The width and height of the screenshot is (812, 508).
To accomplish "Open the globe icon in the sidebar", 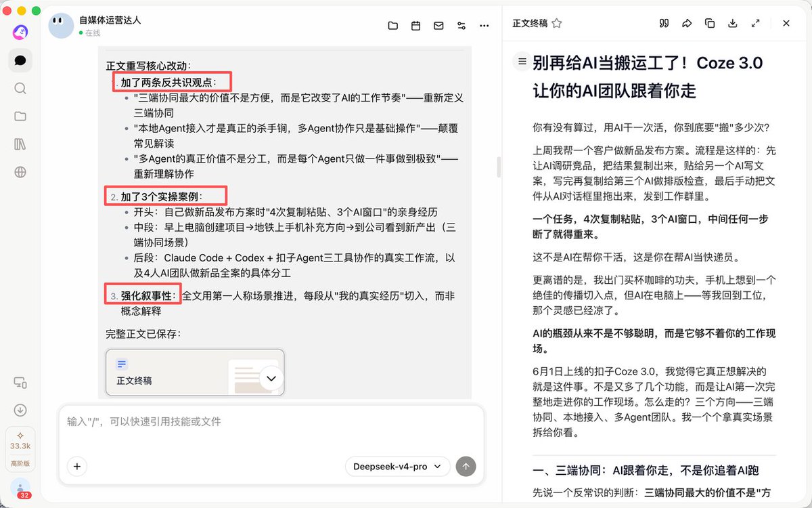I will pos(20,172).
